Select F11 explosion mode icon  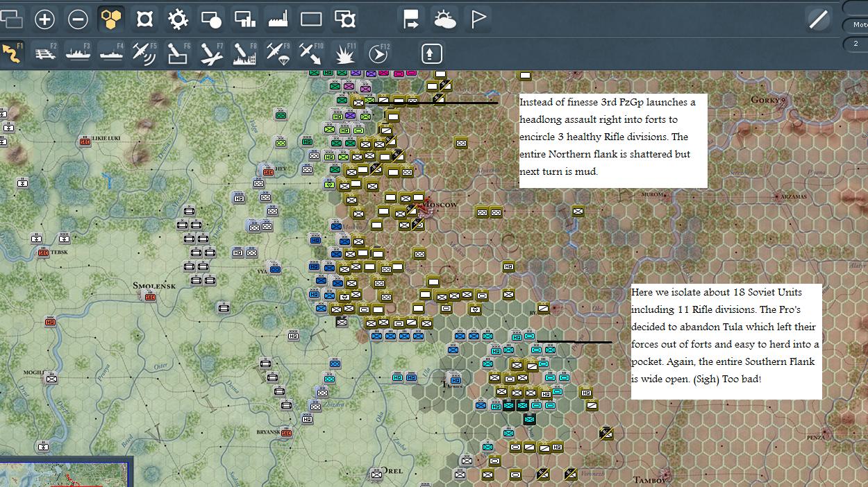pos(345,53)
